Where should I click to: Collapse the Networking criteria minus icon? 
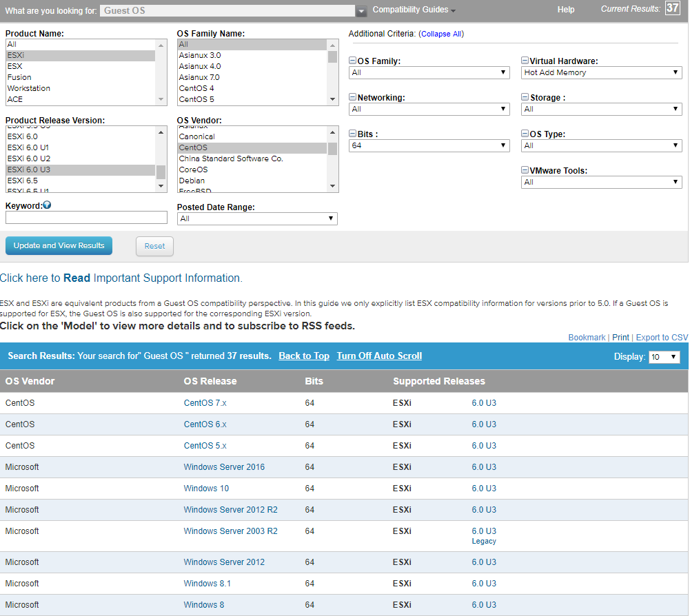pyautogui.click(x=352, y=98)
